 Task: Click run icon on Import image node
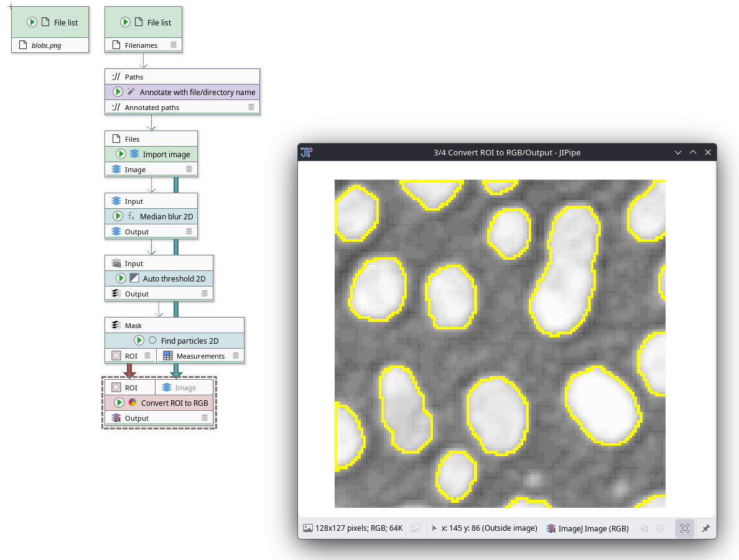click(x=121, y=154)
